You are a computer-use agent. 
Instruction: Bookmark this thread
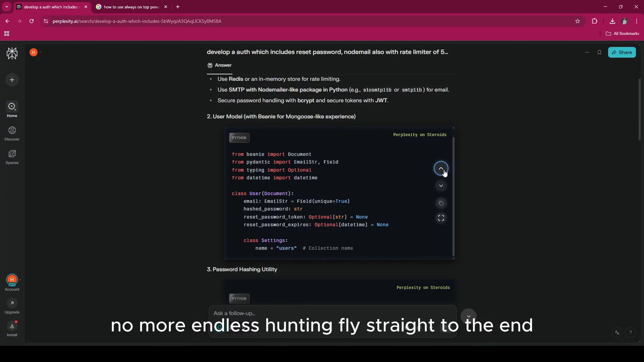point(599,52)
